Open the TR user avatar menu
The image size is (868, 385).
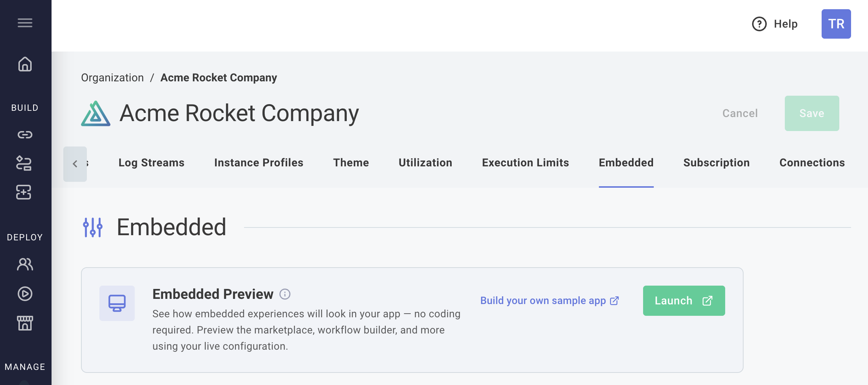point(836,24)
